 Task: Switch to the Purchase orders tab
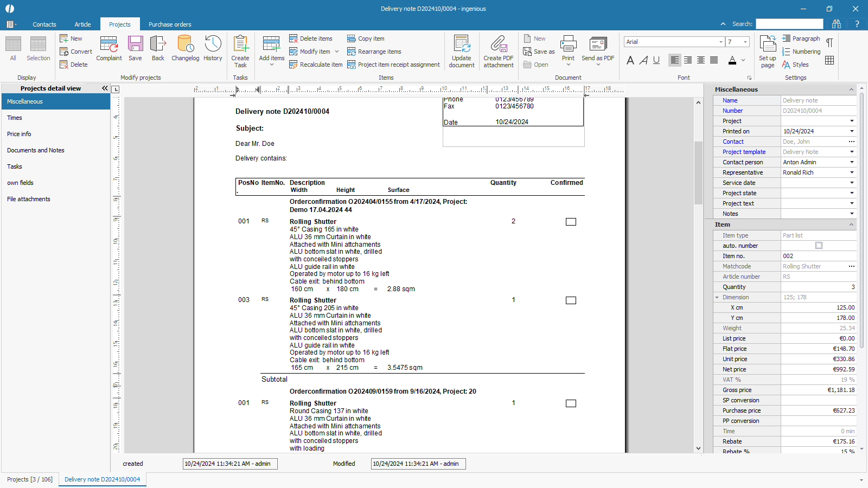pyautogui.click(x=170, y=24)
